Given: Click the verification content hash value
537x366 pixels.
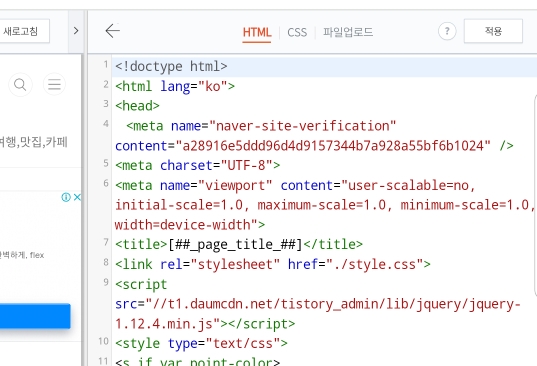Looking at the screenshot, I should point(333,146).
